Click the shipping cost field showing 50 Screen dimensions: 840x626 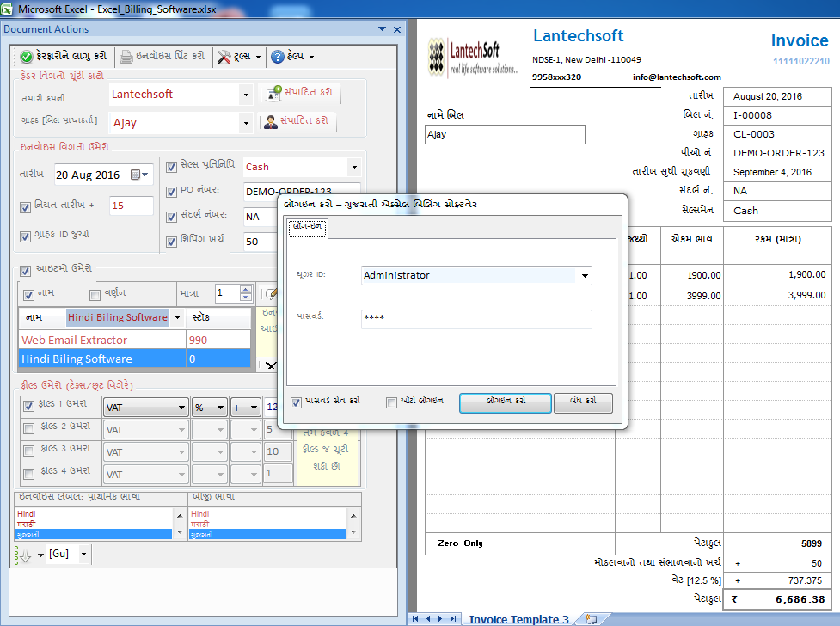(261, 242)
